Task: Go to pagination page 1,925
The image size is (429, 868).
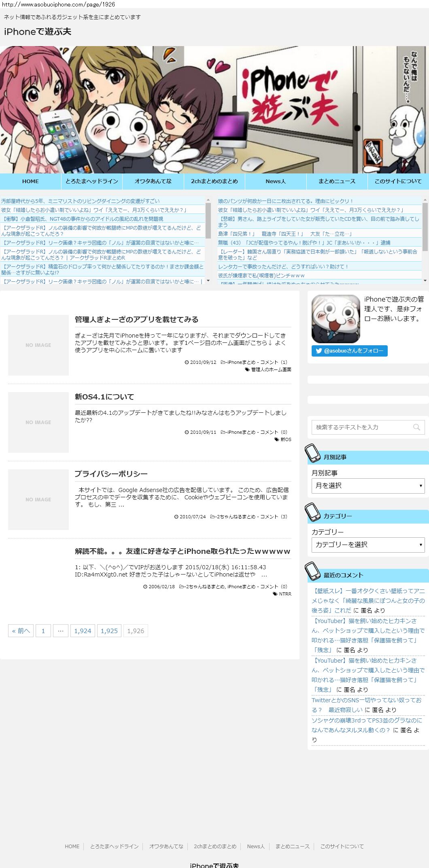Action: [x=109, y=631]
